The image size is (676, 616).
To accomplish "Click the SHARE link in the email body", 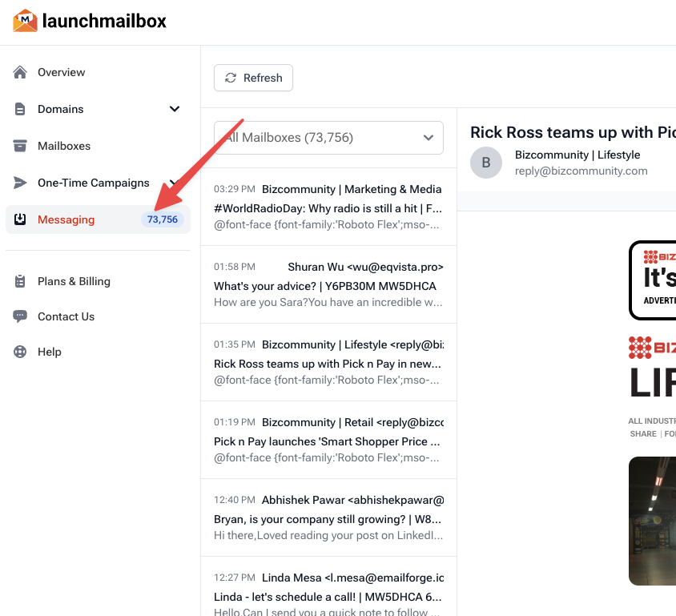I will click(x=643, y=433).
